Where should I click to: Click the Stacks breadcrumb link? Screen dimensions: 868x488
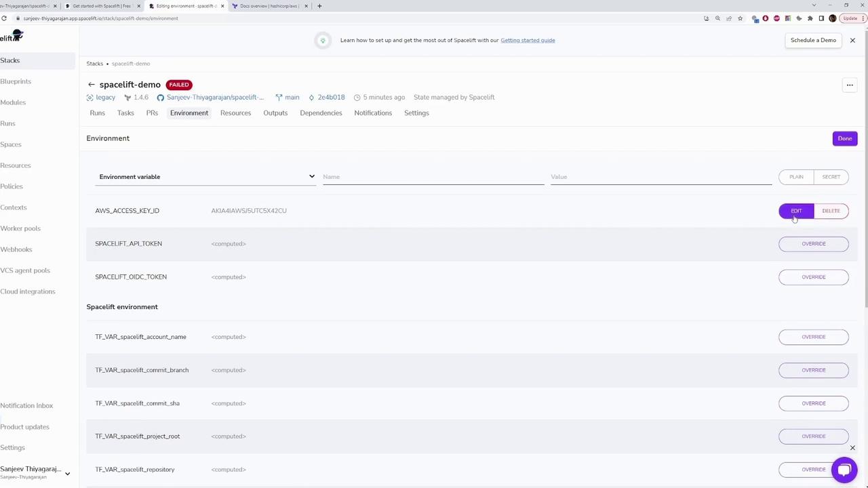tap(94, 64)
